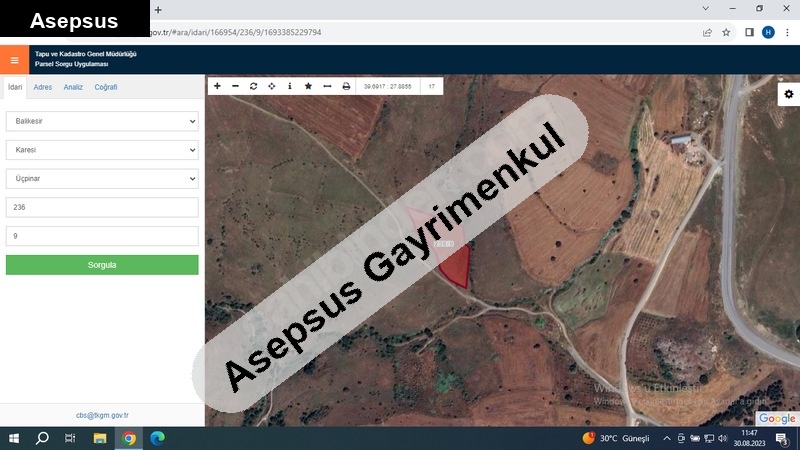800x450 pixels.
Task: Click the cbs@tkgm.gov.tr email link
Action: (x=102, y=415)
